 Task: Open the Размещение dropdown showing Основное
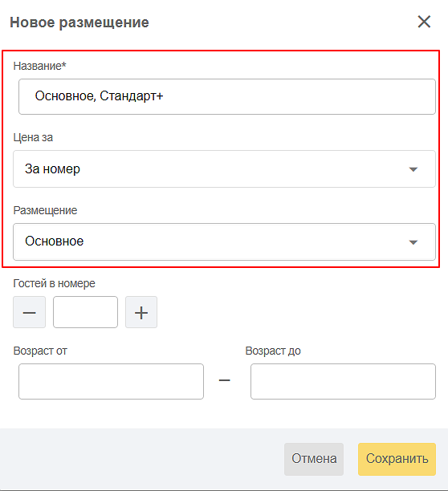224,241
